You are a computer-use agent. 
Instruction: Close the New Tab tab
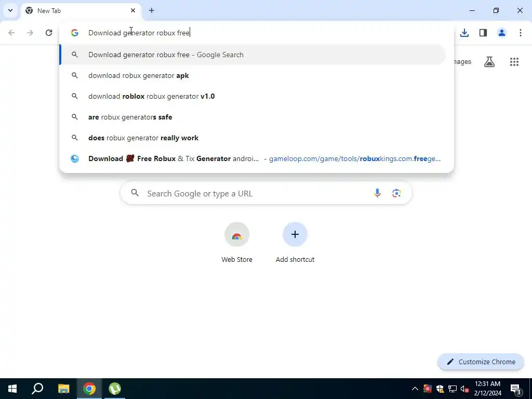(x=133, y=10)
